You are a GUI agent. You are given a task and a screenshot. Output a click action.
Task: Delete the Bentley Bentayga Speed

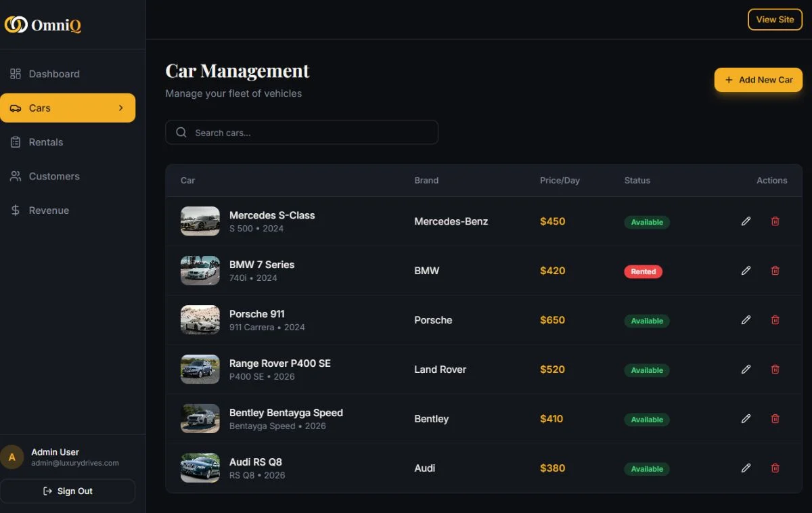coord(775,419)
